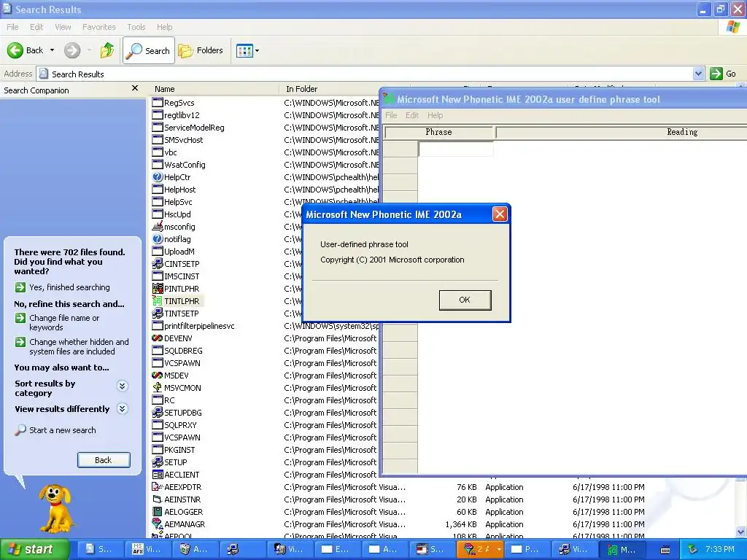Click the Search Results address field
The image size is (747, 560).
point(365,74)
